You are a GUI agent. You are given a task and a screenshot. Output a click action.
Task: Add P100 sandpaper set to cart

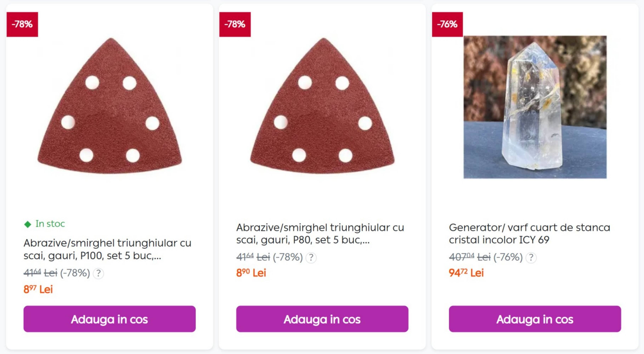tap(109, 319)
